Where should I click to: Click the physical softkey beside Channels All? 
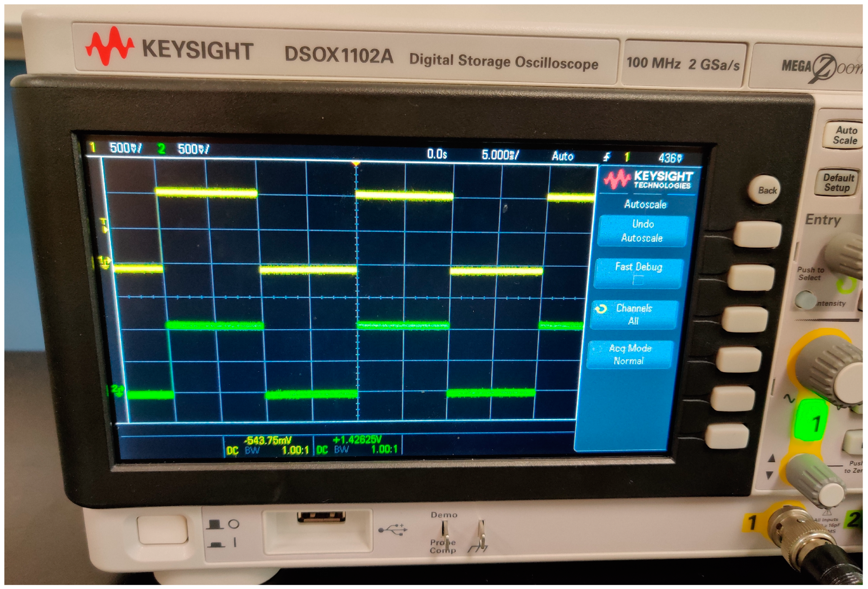745,319
